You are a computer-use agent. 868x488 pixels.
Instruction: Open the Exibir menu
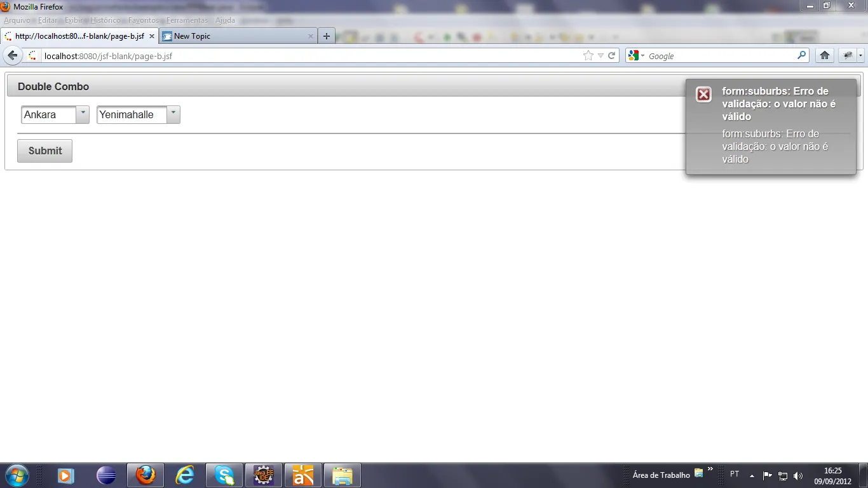coord(74,20)
